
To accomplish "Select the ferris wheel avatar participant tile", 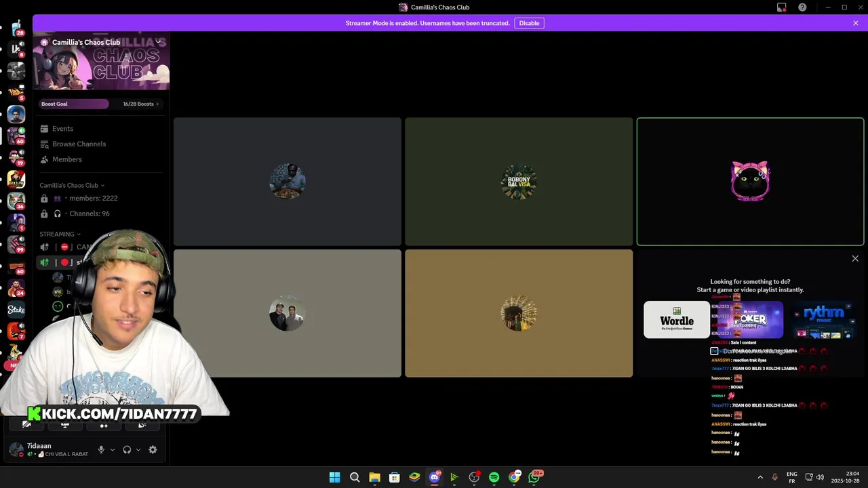I will (x=519, y=313).
